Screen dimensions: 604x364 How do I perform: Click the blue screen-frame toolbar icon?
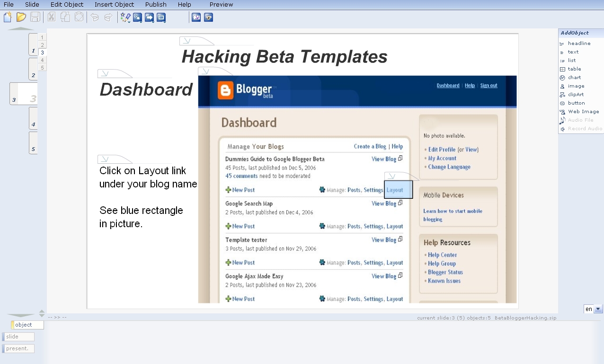pyautogui.click(x=161, y=18)
